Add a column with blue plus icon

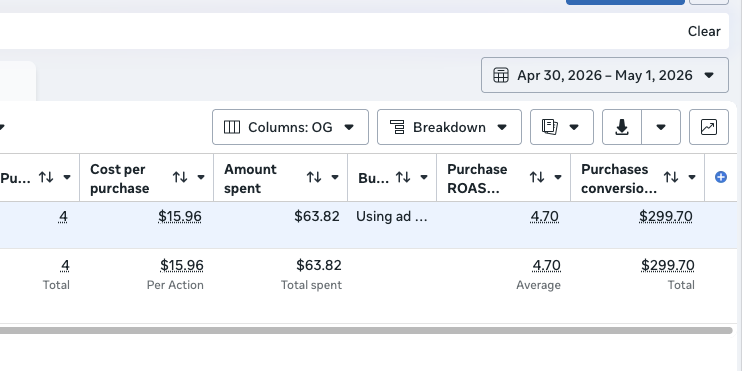(x=721, y=177)
